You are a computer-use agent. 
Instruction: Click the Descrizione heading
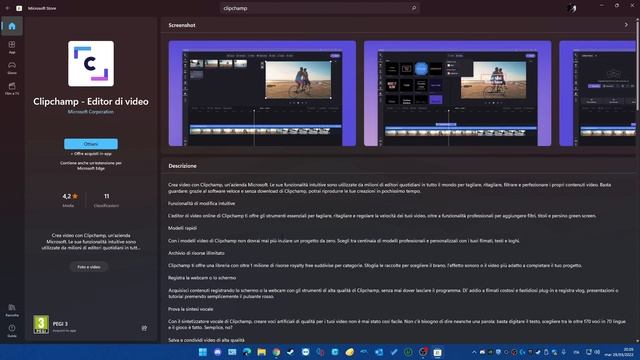[182, 166]
